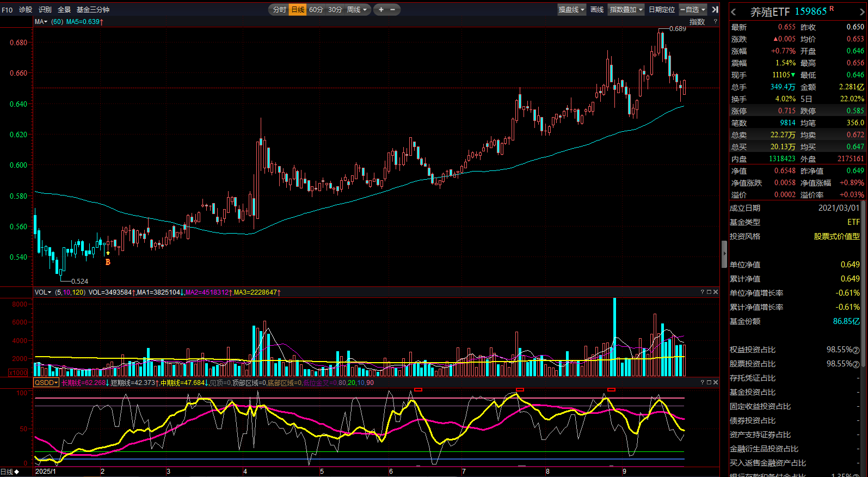
Task: Maximize the QSDD indicator panel
Action: (x=709, y=383)
